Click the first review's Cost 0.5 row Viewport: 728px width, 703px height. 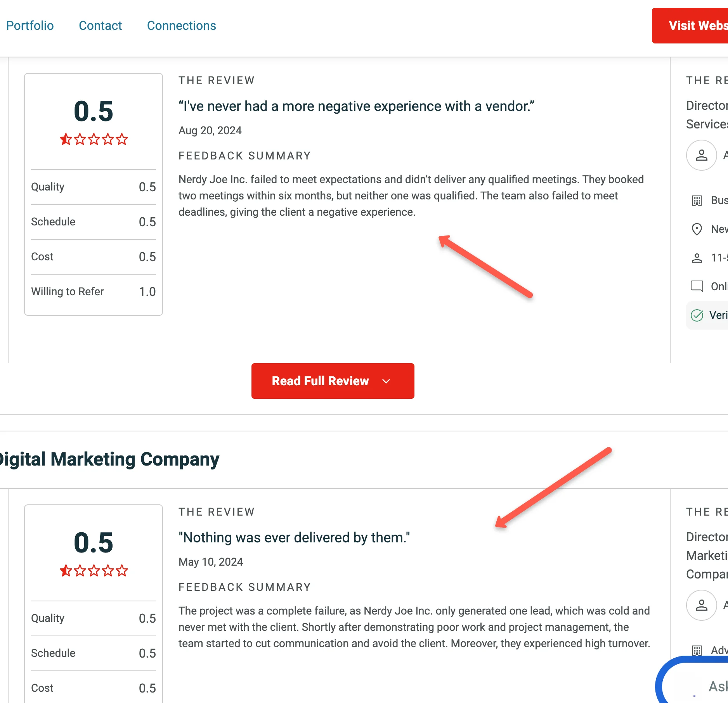tap(94, 257)
